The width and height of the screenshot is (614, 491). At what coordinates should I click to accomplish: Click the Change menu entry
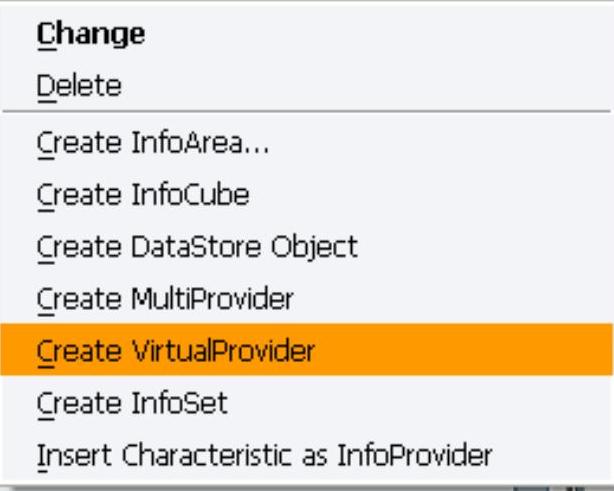pos(91,34)
